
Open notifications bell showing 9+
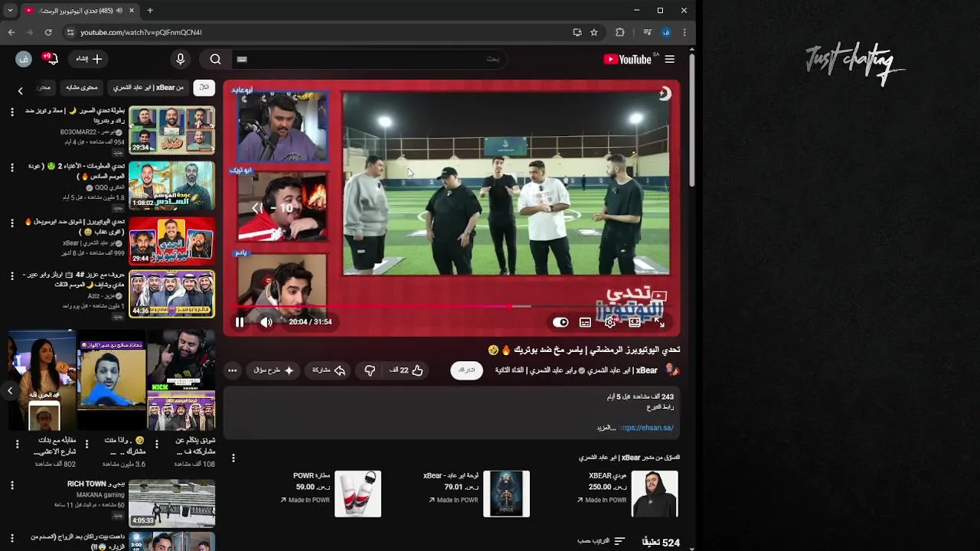point(51,59)
